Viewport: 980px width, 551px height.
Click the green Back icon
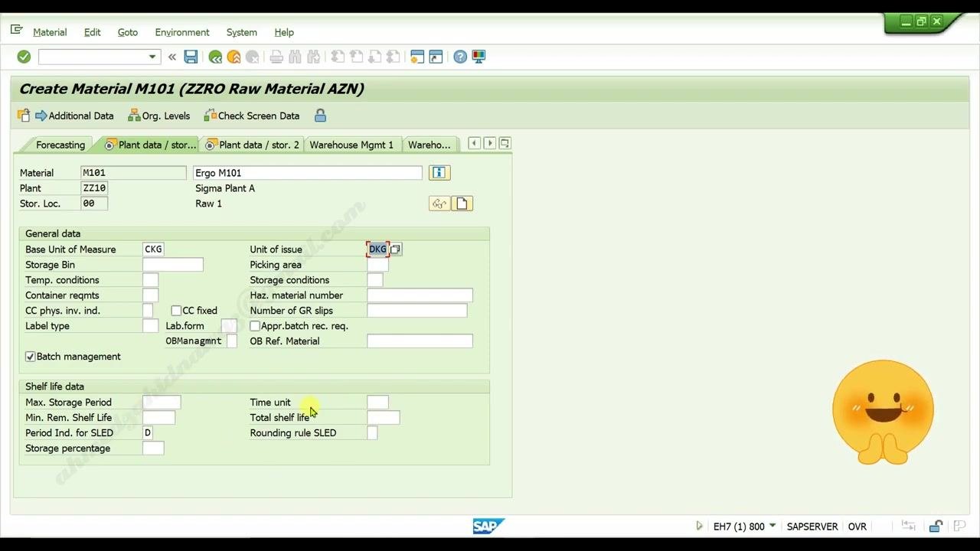click(215, 57)
